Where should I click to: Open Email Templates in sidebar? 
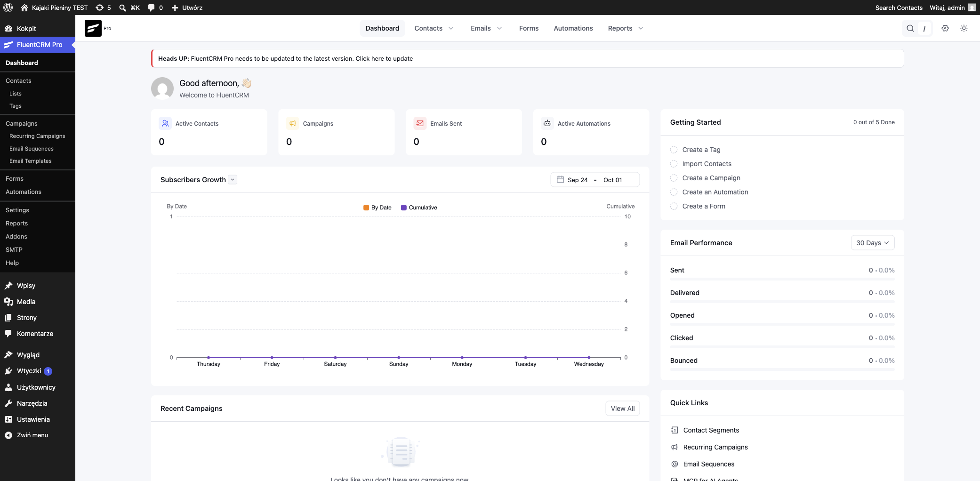tap(31, 161)
